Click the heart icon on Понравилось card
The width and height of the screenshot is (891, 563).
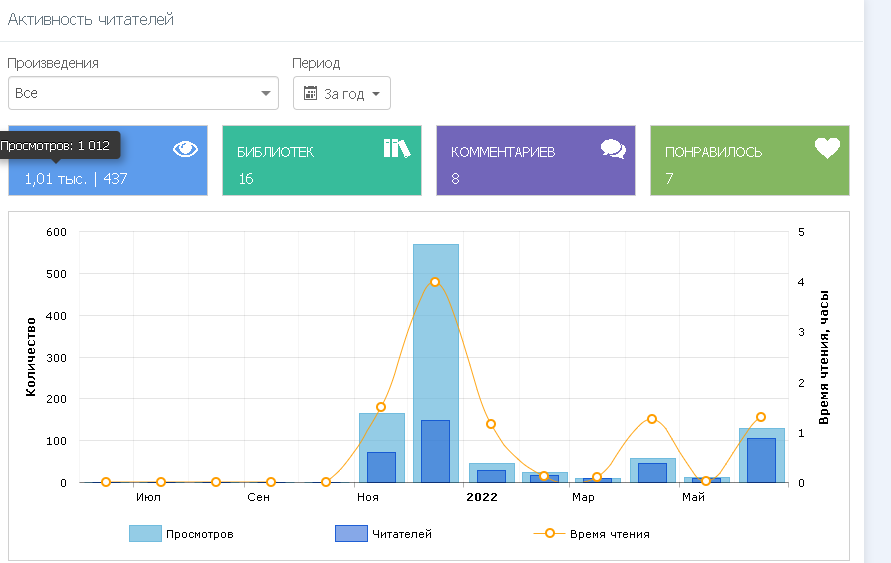tap(827, 148)
